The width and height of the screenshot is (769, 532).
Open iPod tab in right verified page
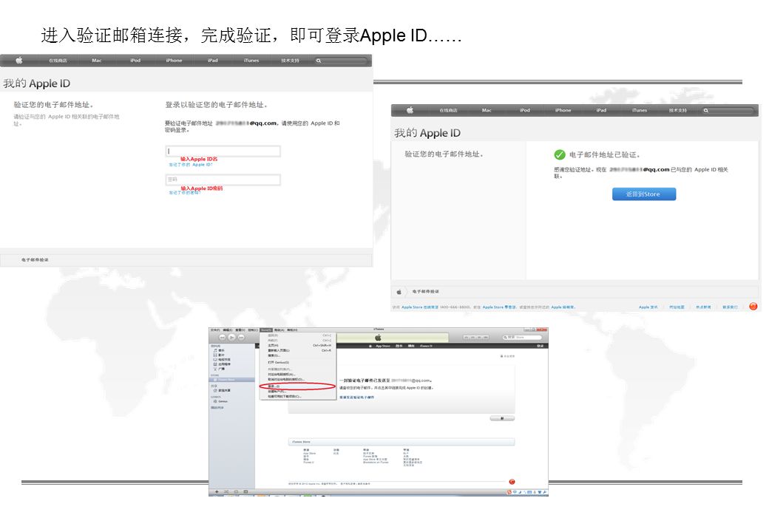(525, 110)
